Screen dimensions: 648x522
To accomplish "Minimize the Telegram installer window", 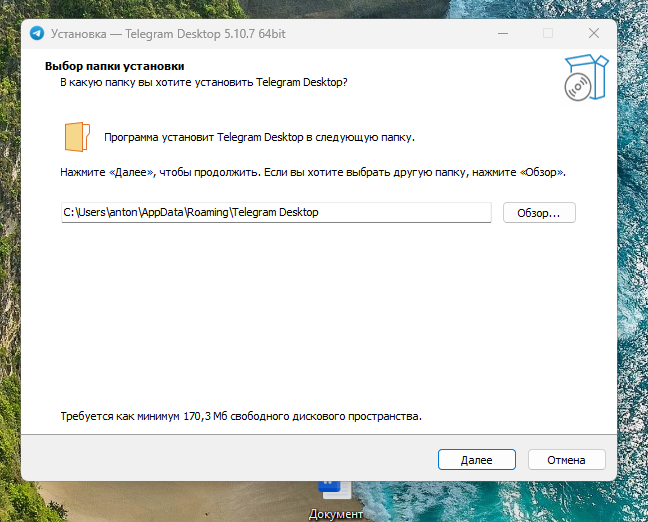I will coord(503,33).
